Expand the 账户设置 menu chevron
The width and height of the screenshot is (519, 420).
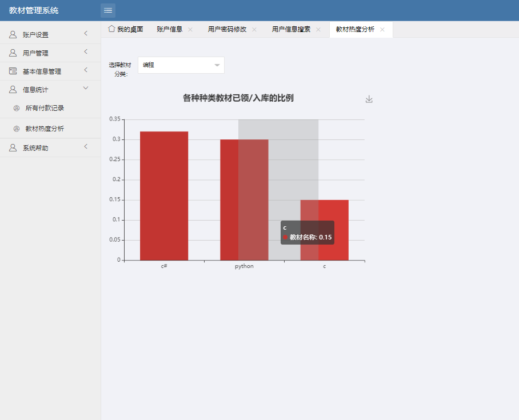click(86, 33)
